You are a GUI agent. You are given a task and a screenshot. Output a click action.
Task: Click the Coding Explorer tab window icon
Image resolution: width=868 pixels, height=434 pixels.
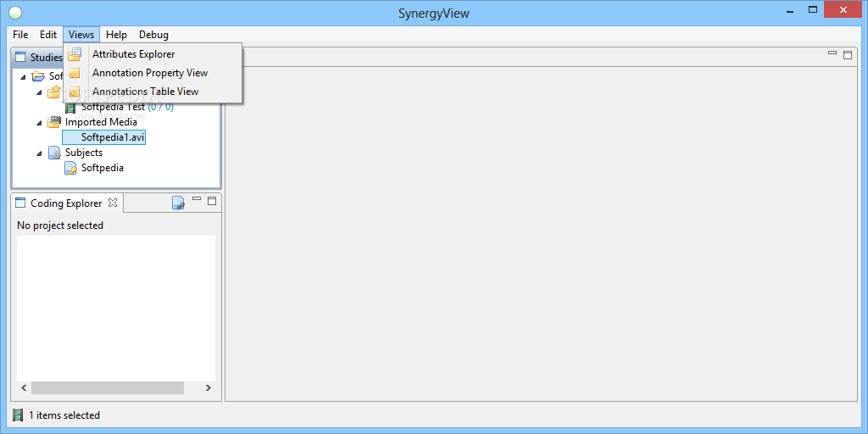20,203
